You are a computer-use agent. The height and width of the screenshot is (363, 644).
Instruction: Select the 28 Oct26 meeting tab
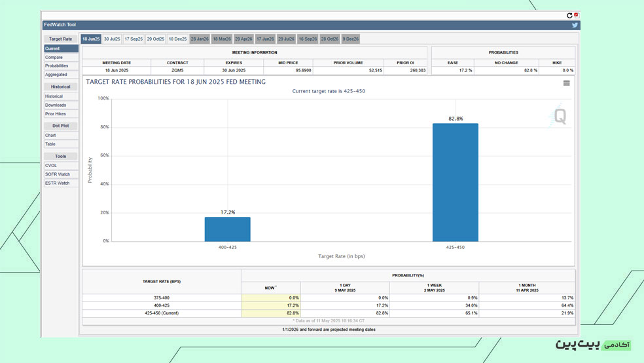click(330, 39)
